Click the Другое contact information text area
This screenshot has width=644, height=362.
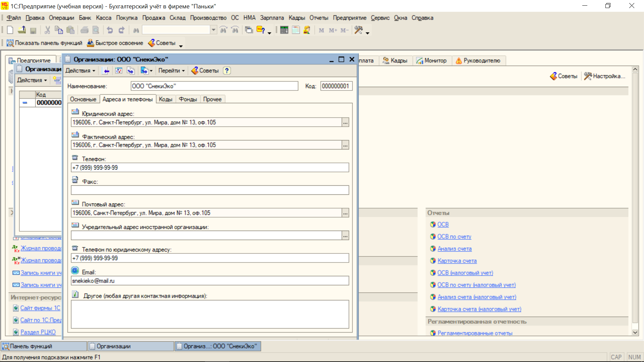point(210,314)
